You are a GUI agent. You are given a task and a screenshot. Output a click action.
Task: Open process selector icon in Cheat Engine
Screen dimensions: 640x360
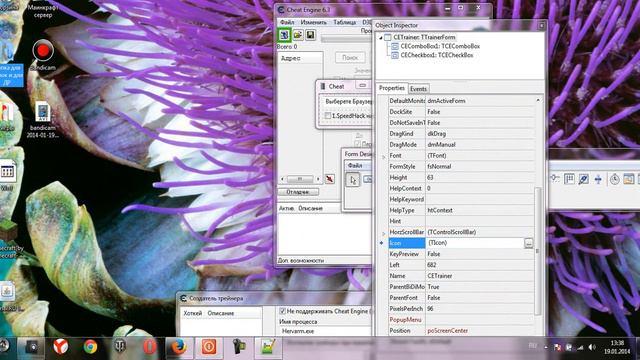pyautogui.click(x=284, y=35)
